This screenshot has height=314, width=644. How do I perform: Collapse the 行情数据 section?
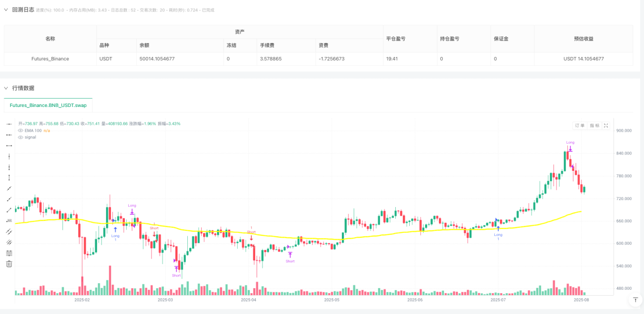[x=6, y=88]
